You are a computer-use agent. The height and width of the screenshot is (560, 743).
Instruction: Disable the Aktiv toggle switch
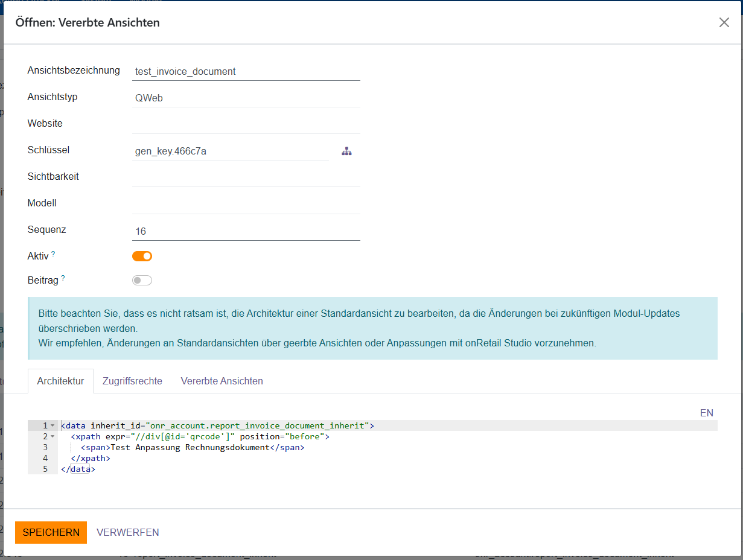[x=142, y=256]
